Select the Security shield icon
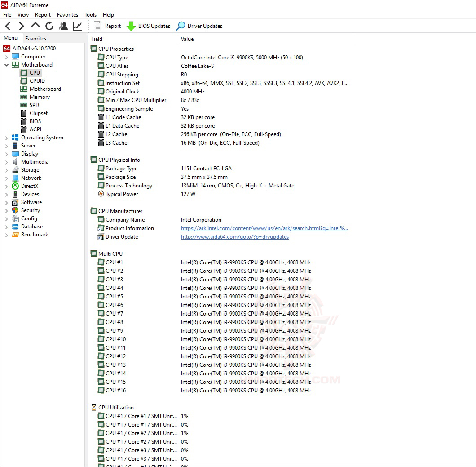 point(15,210)
